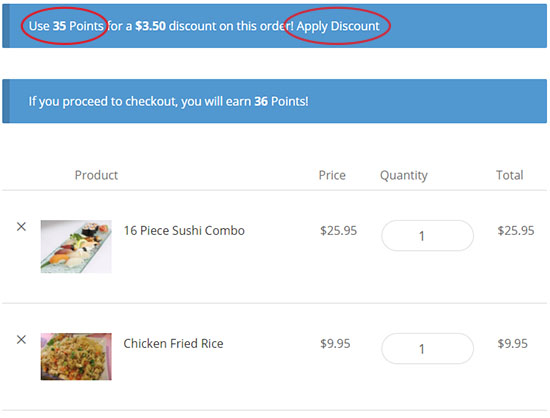The height and width of the screenshot is (418, 550).
Task: Click the earn 36 Points checkout banner
Action: coord(275,101)
